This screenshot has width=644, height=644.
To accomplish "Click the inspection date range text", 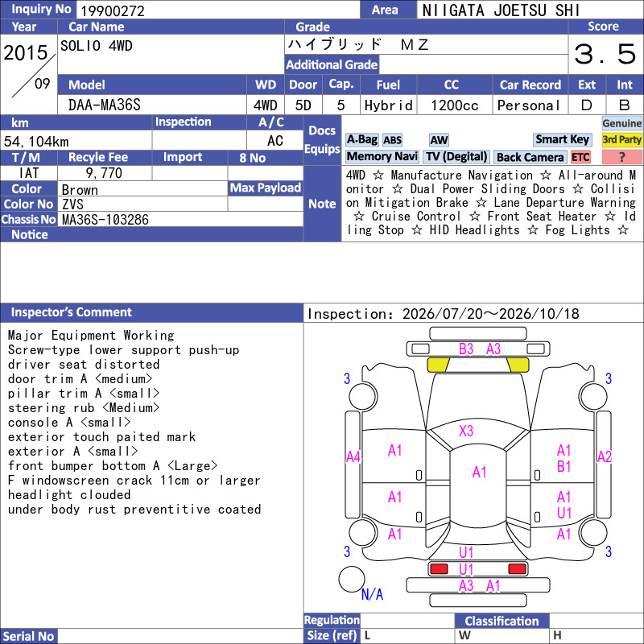I will click(x=444, y=314).
